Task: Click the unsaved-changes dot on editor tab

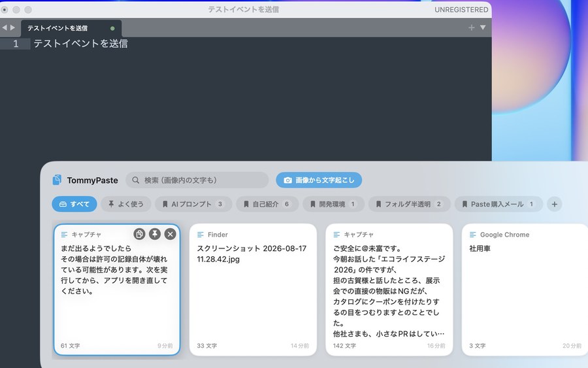Action: [112, 28]
